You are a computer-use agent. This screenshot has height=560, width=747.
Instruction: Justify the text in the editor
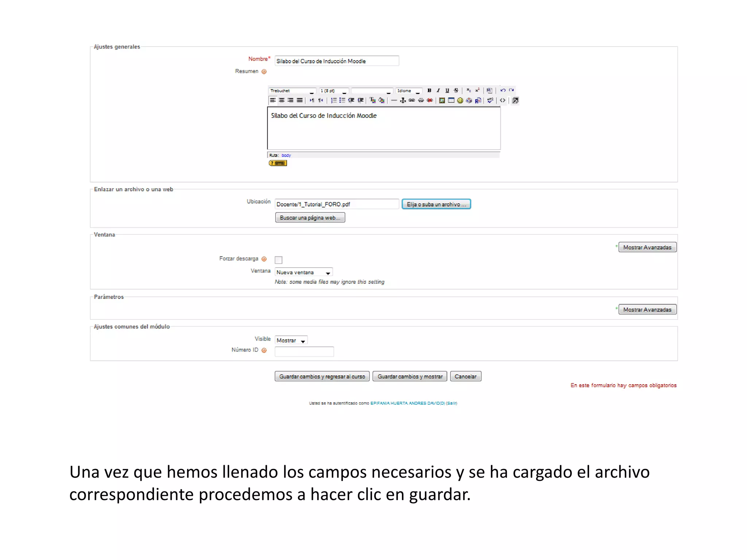point(299,100)
